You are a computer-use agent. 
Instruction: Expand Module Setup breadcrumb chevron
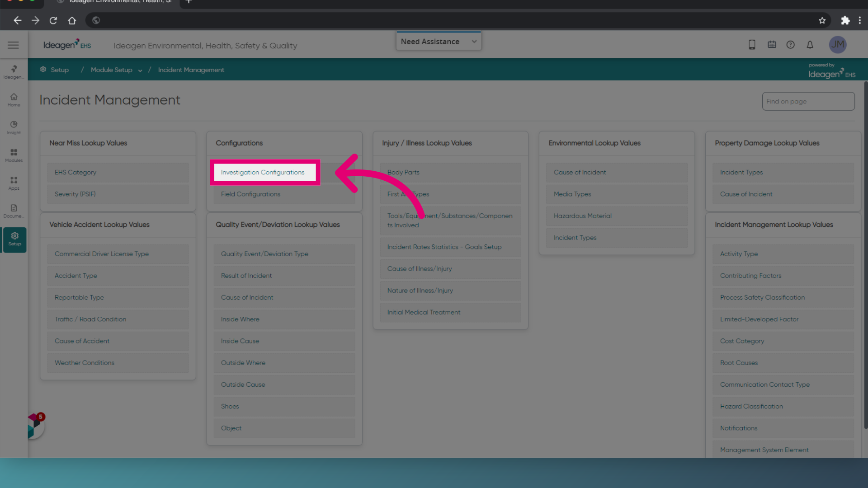[x=140, y=70]
